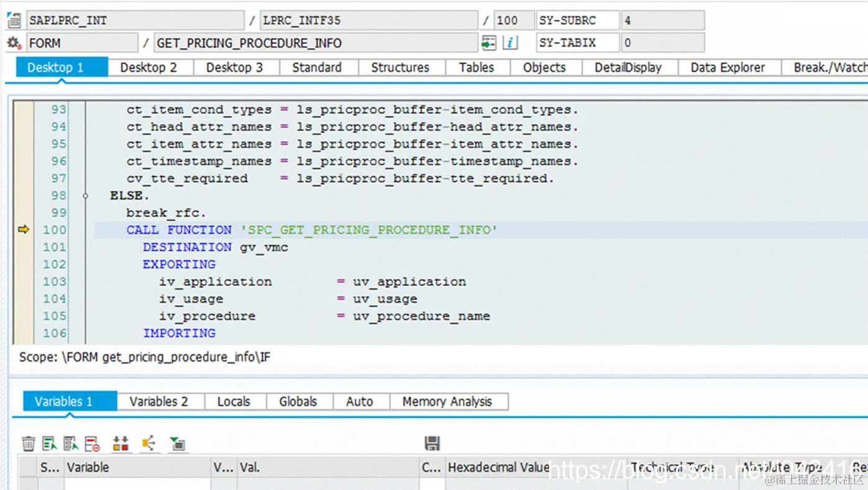This screenshot has height=490, width=868.
Task: Click 'uv_procedure_name' on line 105
Action: pos(421,316)
